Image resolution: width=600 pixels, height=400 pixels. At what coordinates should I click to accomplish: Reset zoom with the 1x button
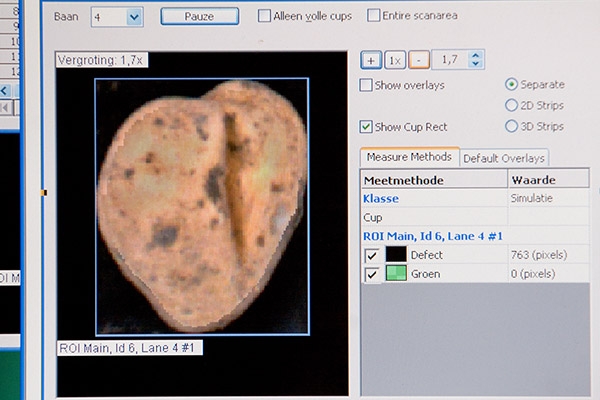tap(394, 61)
